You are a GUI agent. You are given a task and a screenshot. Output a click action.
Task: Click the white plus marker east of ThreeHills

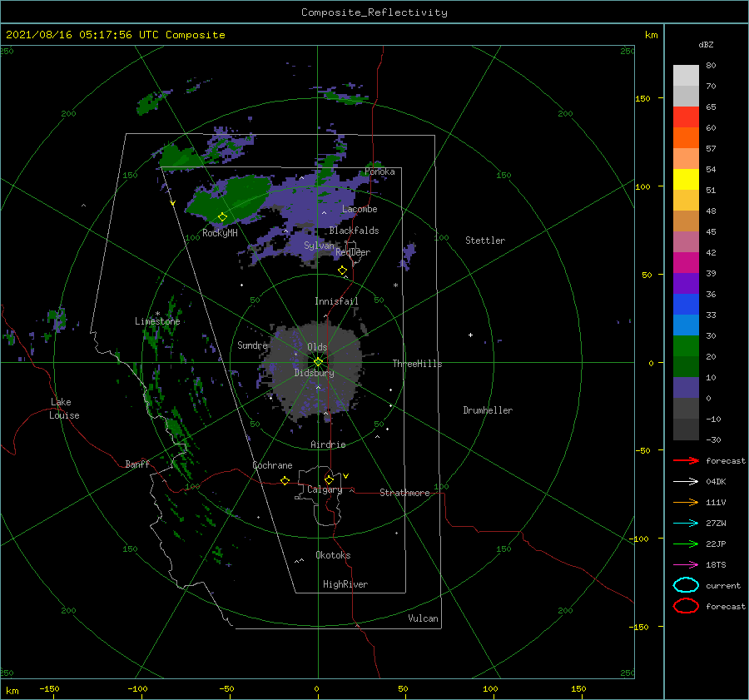pyautogui.click(x=470, y=335)
